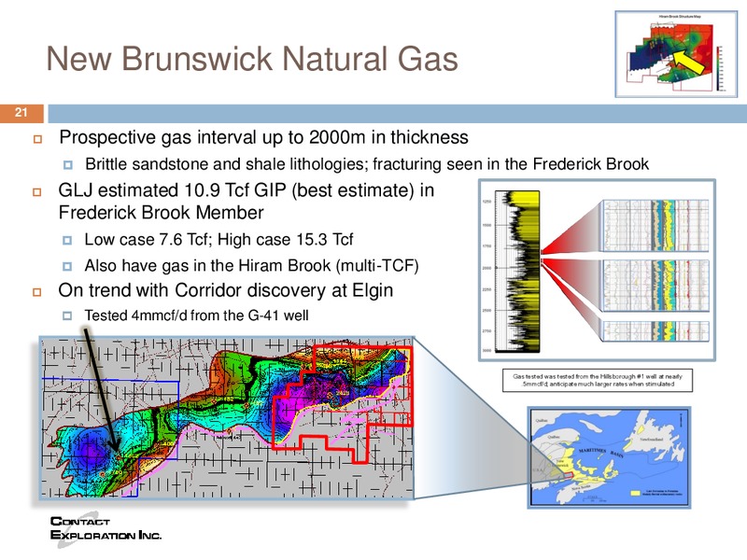Click the bullet marker beside GLJ estimated
The width and height of the screenshot is (747, 560).
pyautogui.click(x=37, y=192)
